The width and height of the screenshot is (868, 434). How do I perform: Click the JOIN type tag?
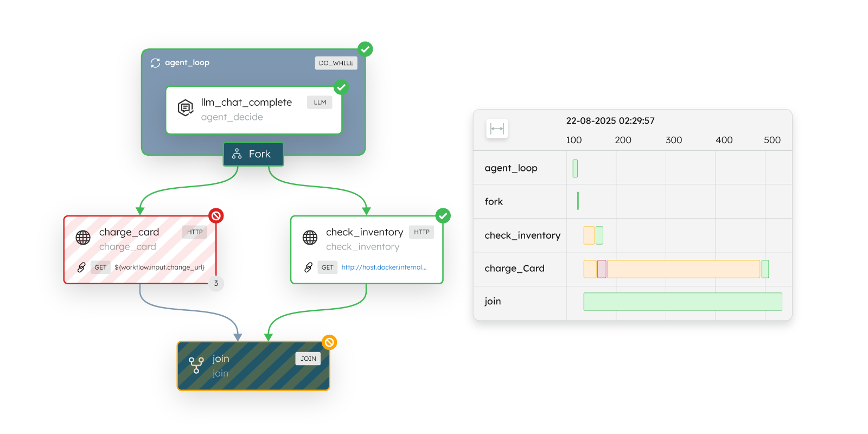(x=308, y=359)
